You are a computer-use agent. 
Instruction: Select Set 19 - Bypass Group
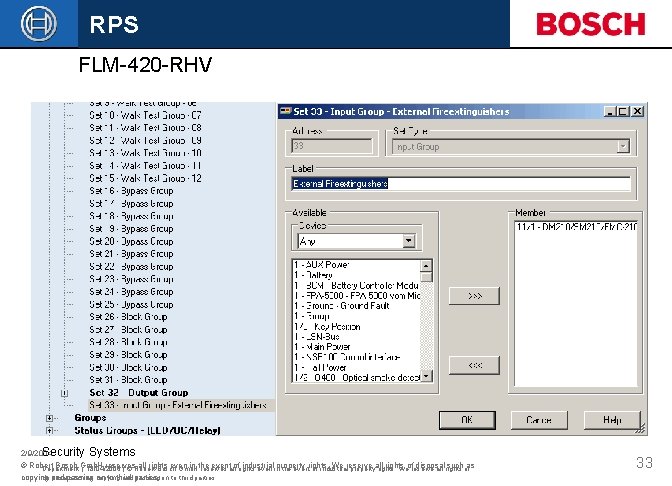pyautogui.click(x=131, y=229)
